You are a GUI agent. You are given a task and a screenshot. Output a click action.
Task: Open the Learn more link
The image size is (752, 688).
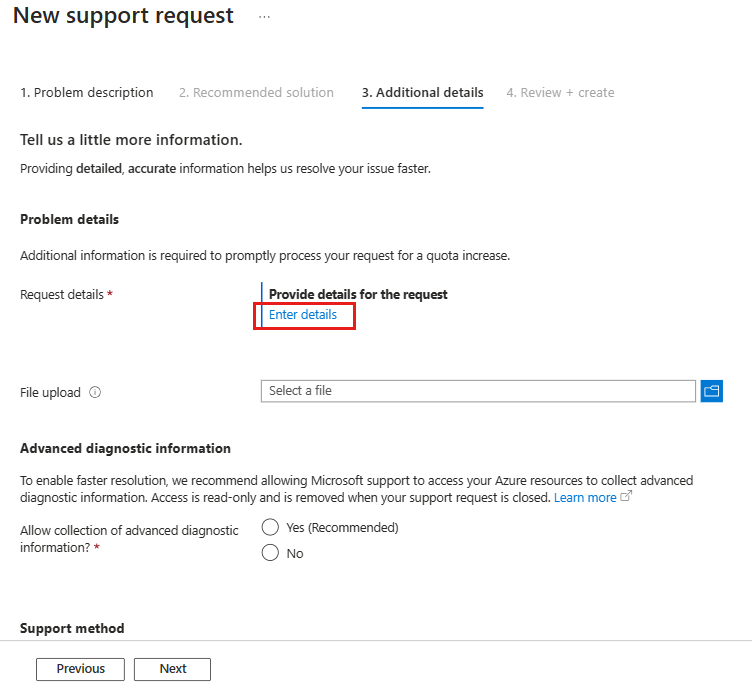click(x=585, y=498)
